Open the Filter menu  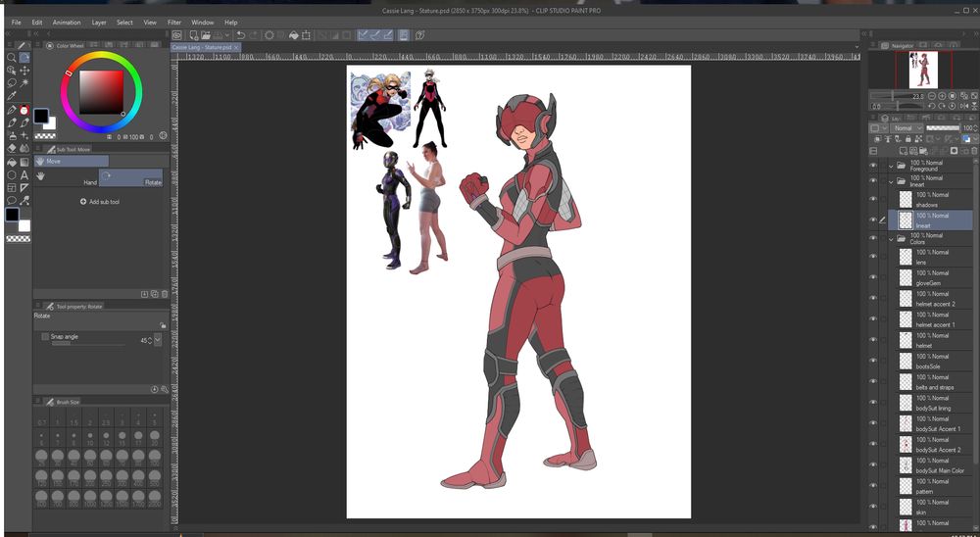(x=173, y=22)
